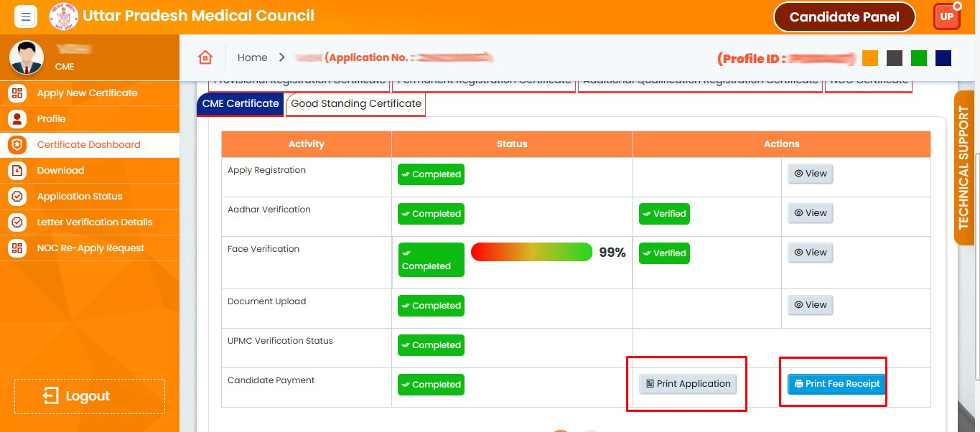Click the breadcrumb chevron after Home

click(281, 57)
